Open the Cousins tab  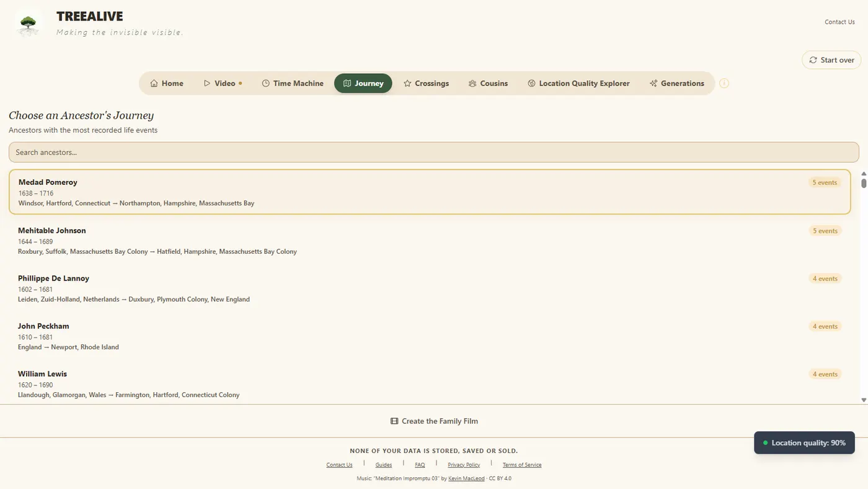[488, 83]
